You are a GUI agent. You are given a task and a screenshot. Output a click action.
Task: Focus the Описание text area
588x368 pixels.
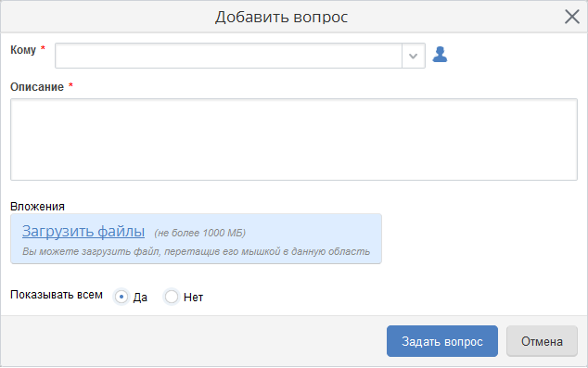click(294, 139)
